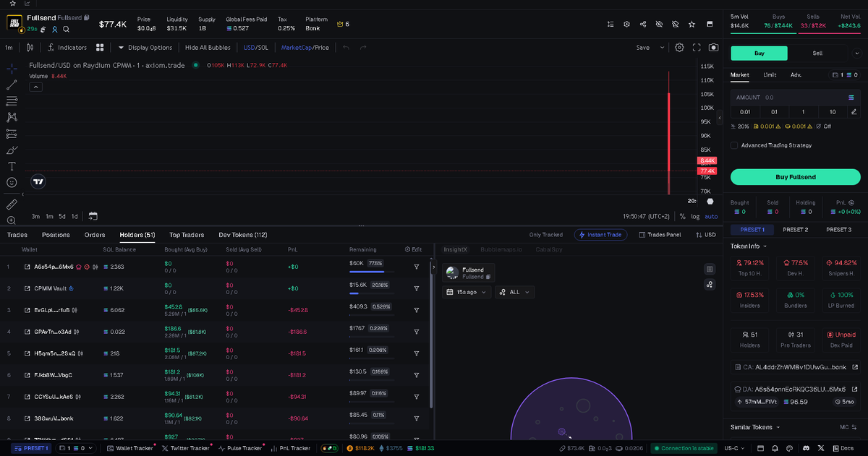Screen dimensions: 868x456
Task: Select the 5d timeframe range
Action: (x=62, y=216)
